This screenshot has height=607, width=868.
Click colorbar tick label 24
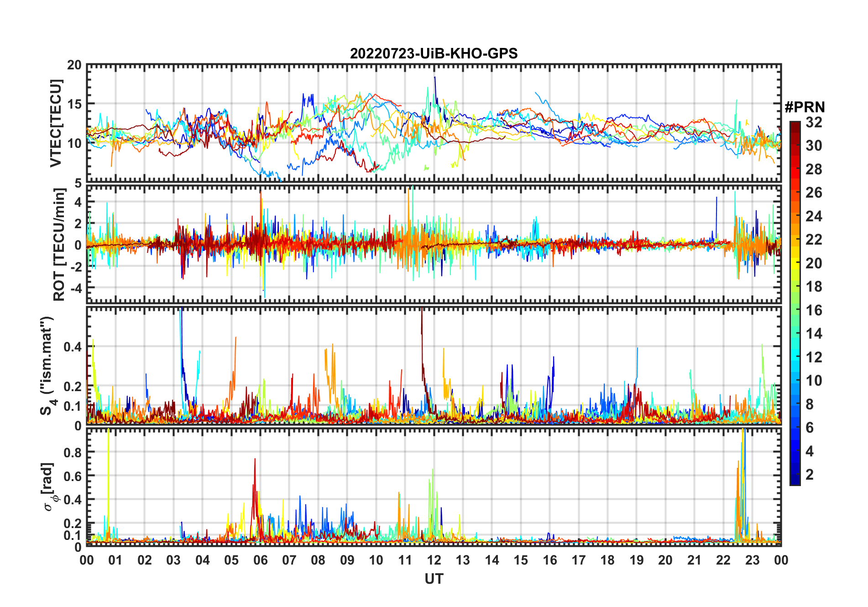[x=814, y=216]
